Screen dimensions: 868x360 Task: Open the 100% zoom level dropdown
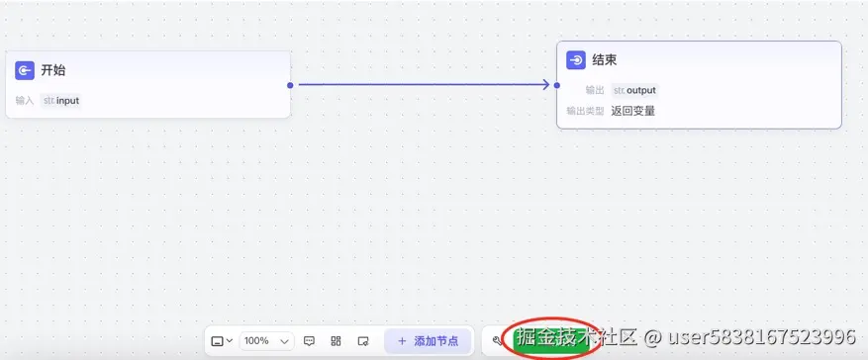click(266, 341)
